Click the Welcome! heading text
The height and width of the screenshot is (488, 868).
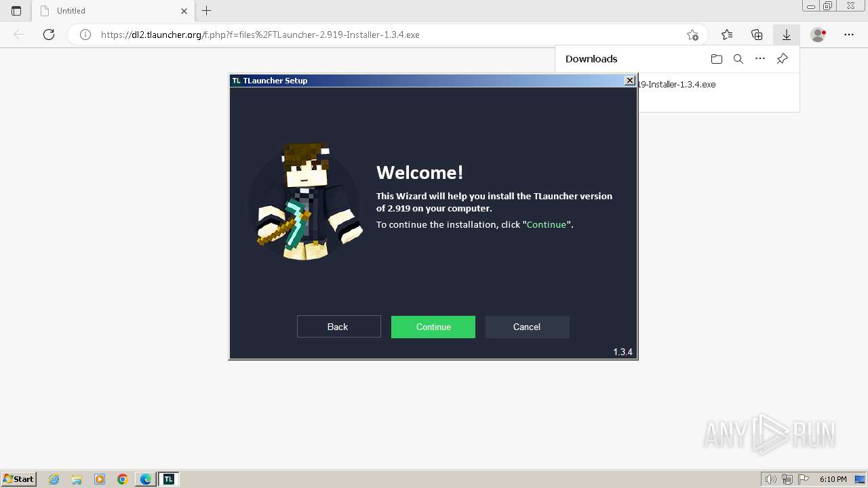click(420, 172)
